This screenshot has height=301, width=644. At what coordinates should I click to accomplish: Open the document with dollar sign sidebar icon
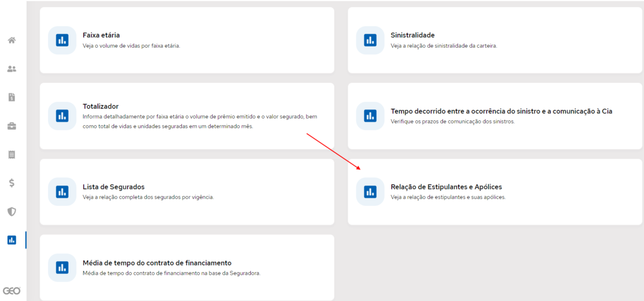click(12, 97)
